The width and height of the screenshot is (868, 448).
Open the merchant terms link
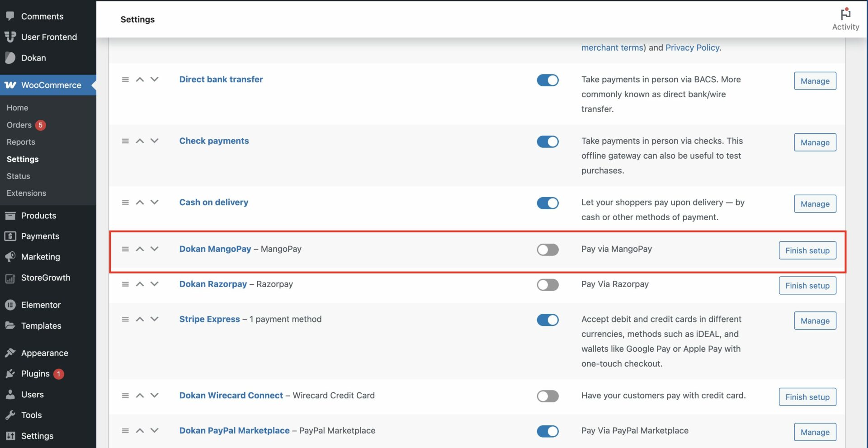[612, 47]
